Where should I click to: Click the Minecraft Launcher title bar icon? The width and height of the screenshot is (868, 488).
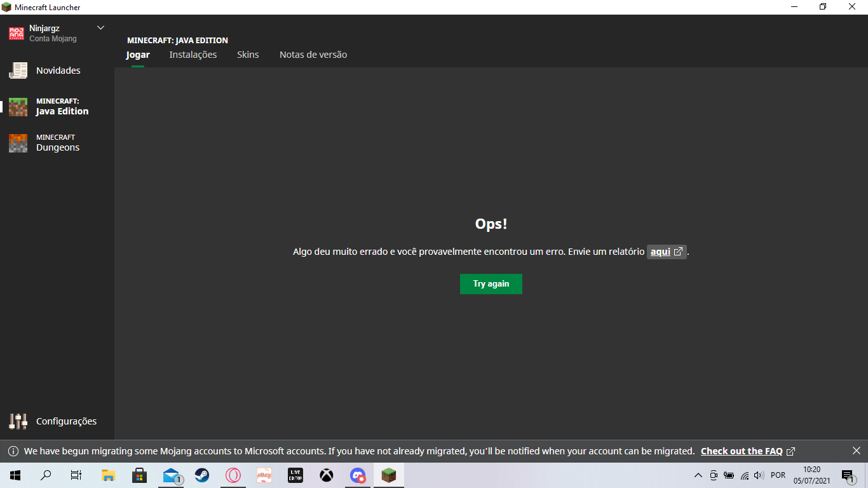[x=6, y=7]
